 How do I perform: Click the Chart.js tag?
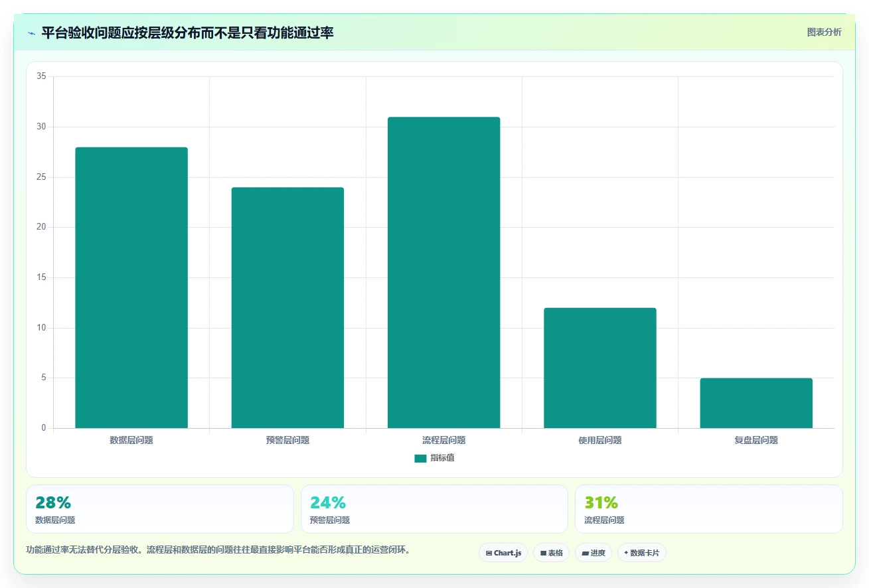click(x=503, y=553)
